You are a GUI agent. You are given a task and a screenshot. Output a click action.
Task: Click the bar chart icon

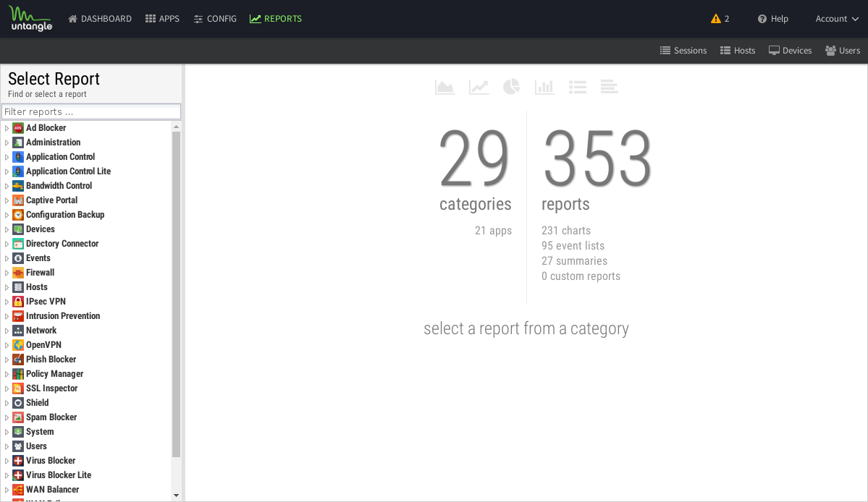(x=544, y=87)
